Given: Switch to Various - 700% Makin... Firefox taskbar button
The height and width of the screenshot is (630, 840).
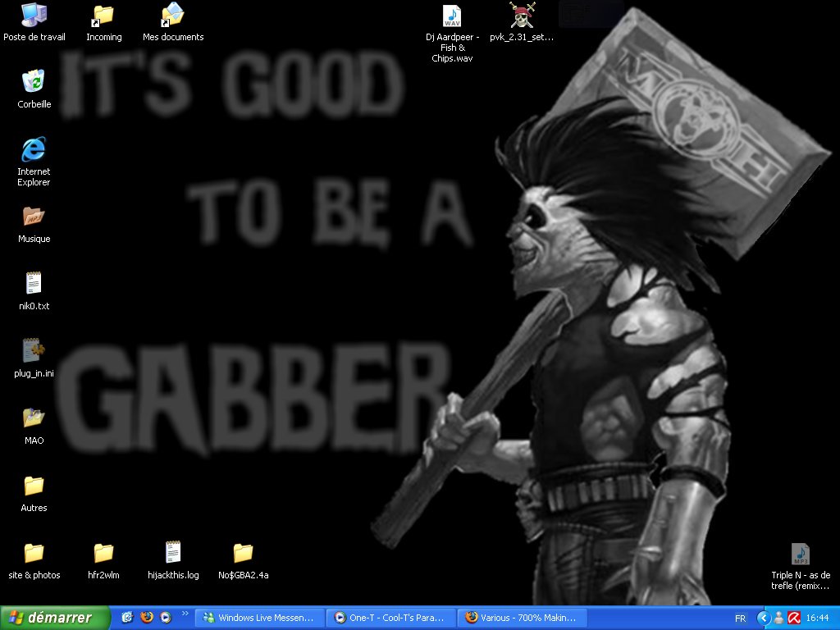Looking at the screenshot, I should 523,618.
